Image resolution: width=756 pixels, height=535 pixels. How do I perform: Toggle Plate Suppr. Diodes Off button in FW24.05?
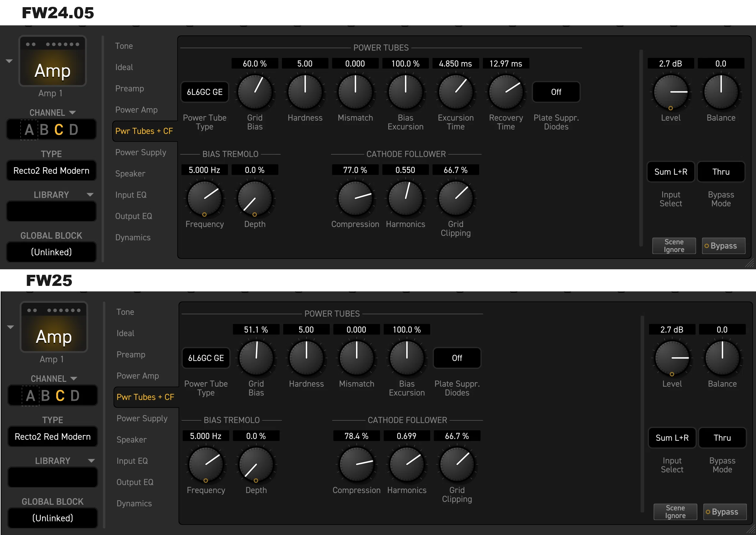point(556,92)
